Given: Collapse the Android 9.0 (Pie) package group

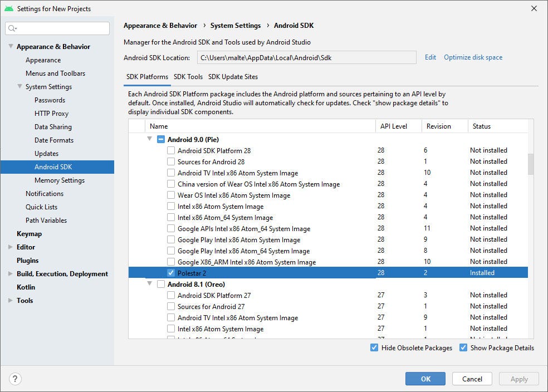Looking at the screenshot, I should [x=150, y=139].
